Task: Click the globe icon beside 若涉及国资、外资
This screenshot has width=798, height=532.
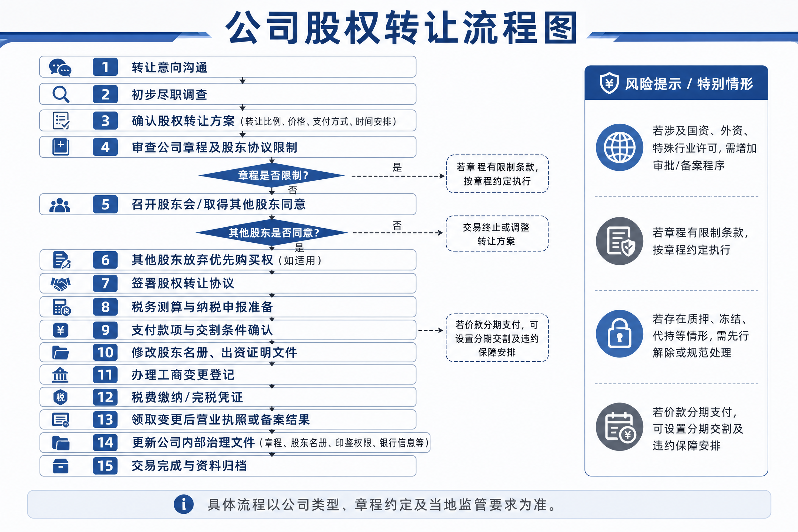Action: point(620,147)
